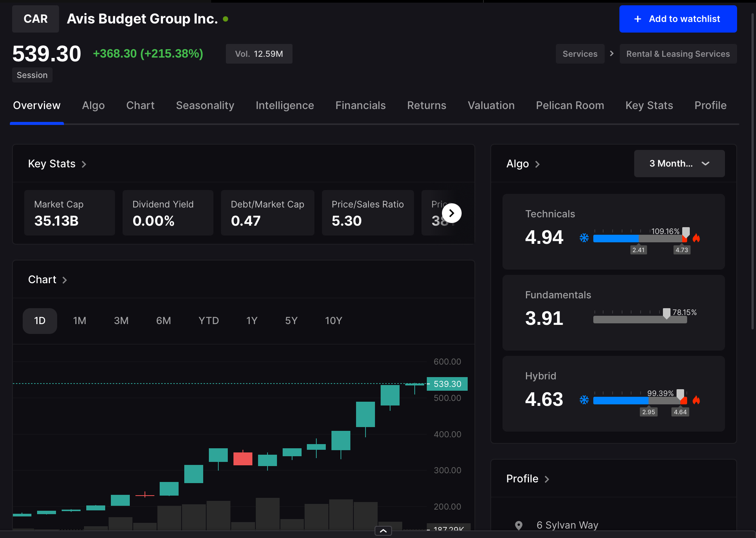Click the Dividend Yield 0.00% card

pyautogui.click(x=168, y=213)
